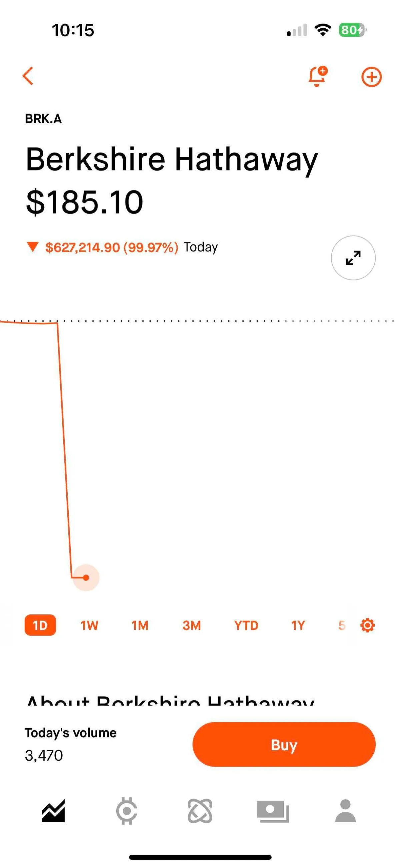Open chart settings gear icon
Screen dimensions: 400x868
[x=367, y=625]
